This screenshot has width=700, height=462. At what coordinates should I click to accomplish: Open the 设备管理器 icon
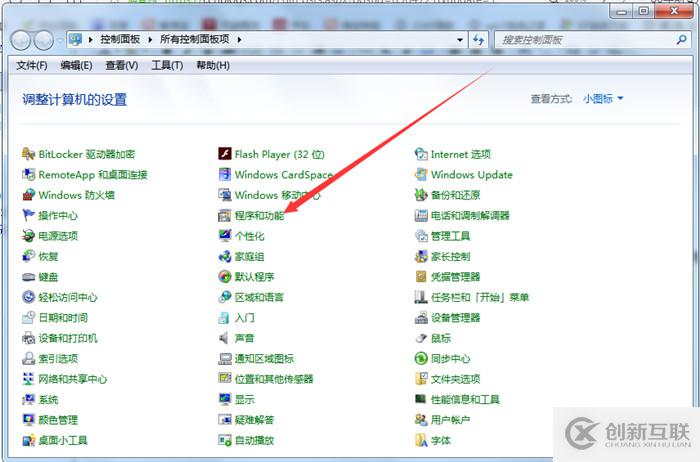click(421, 317)
